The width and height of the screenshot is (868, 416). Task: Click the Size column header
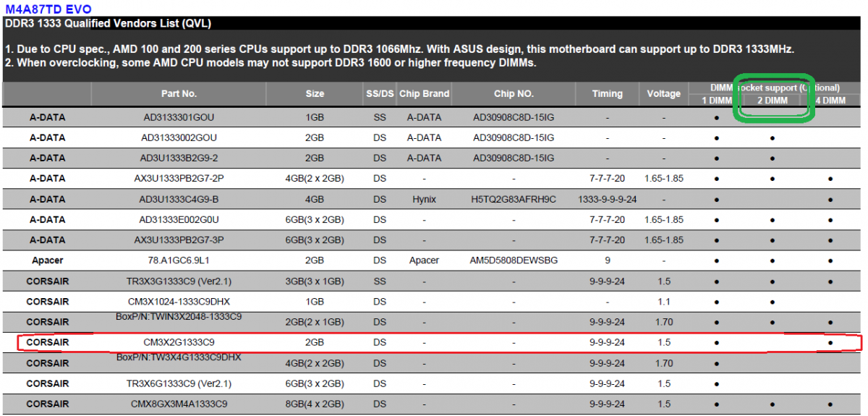[315, 93]
